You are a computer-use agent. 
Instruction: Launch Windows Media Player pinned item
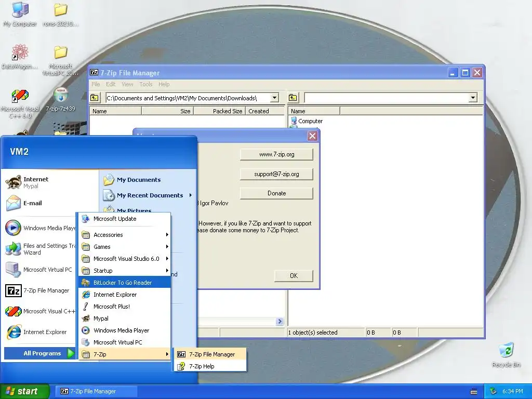(40, 228)
